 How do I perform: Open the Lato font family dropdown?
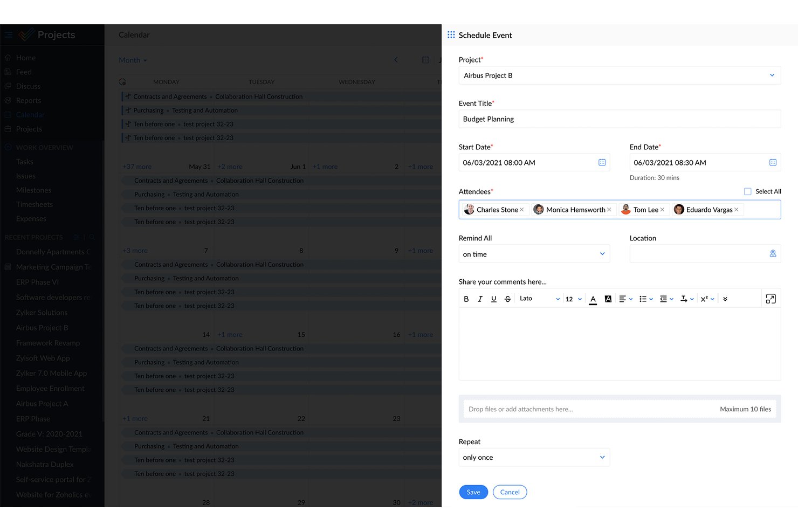[x=539, y=299]
